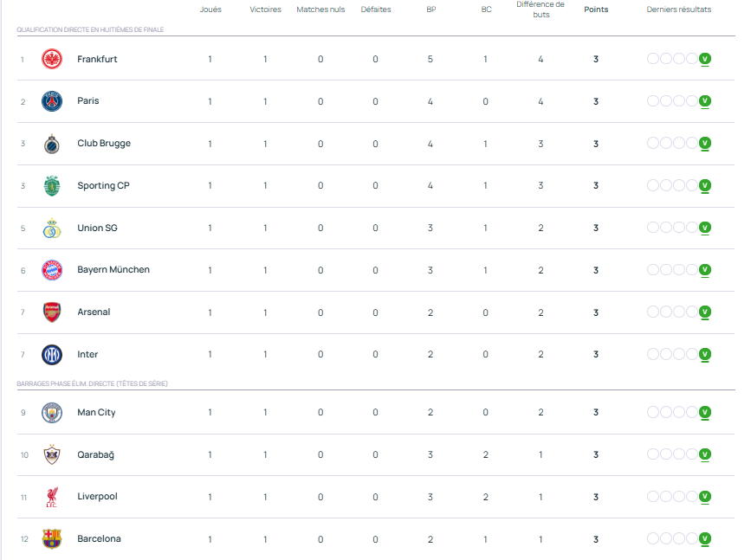Sort by Différence de buts header
This screenshot has height=560, width=751.
541,10
